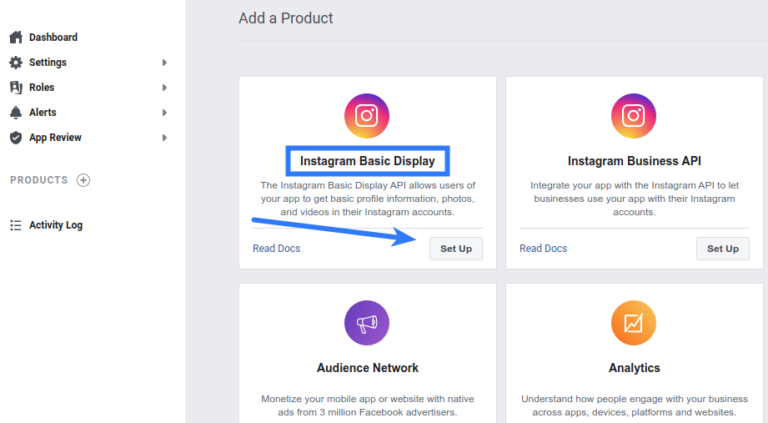Image resolution: width=768 pixels, height=423 pixels.
Task: Expand the Roles submenu arrow
Action: [165, 88]
